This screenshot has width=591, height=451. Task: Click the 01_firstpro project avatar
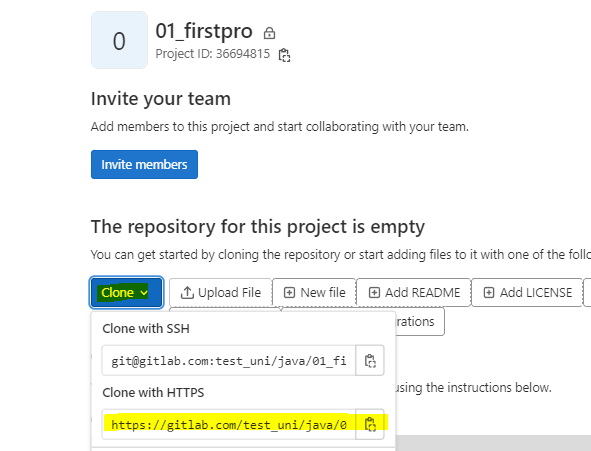coord(119,40)
